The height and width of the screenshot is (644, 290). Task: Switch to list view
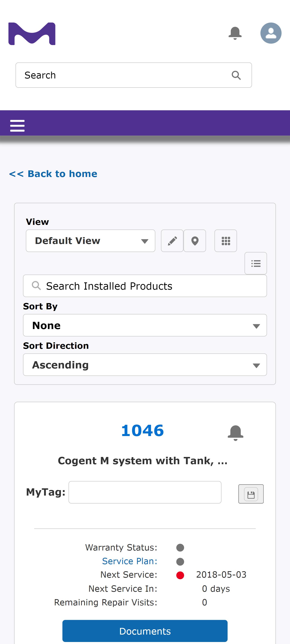pos(256,263)
